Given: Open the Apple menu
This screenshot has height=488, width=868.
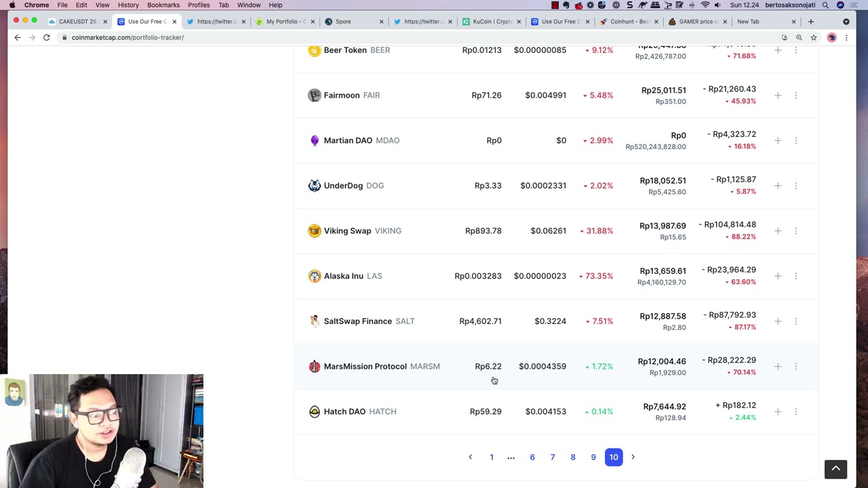Looking at the screenshot, I should 12,5.
